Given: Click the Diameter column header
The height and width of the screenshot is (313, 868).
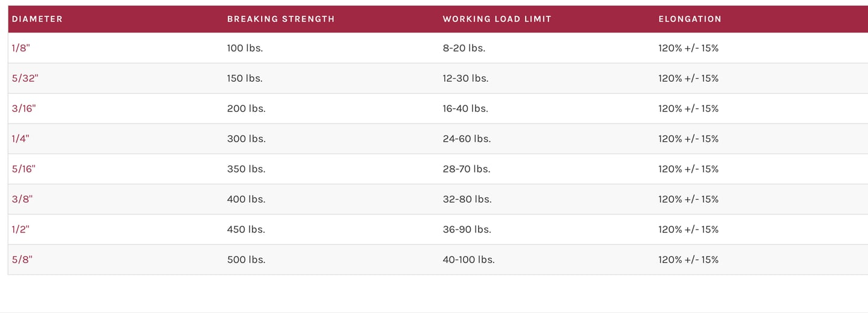Looking at the screenshot, I should (37, 19).
